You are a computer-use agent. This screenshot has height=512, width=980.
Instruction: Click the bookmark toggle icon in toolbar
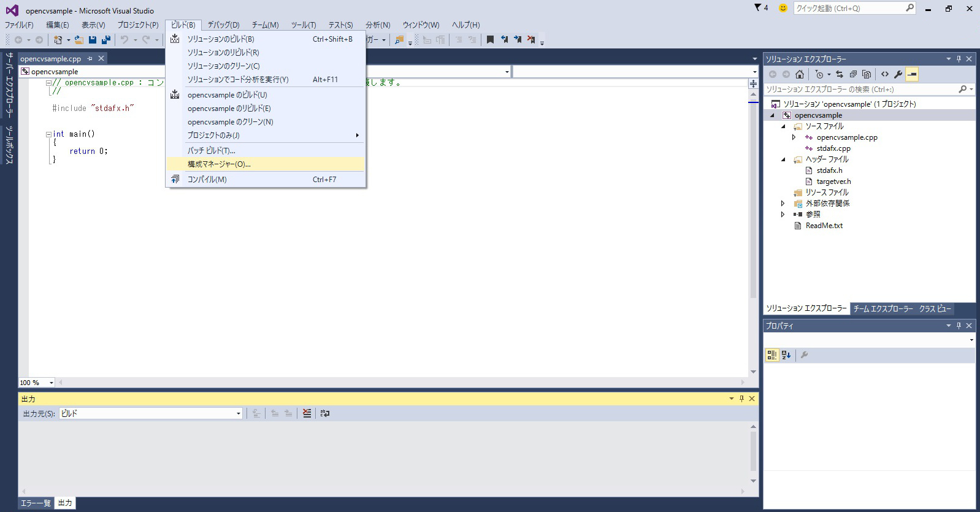pyautogui.click(x=490, y=40)
